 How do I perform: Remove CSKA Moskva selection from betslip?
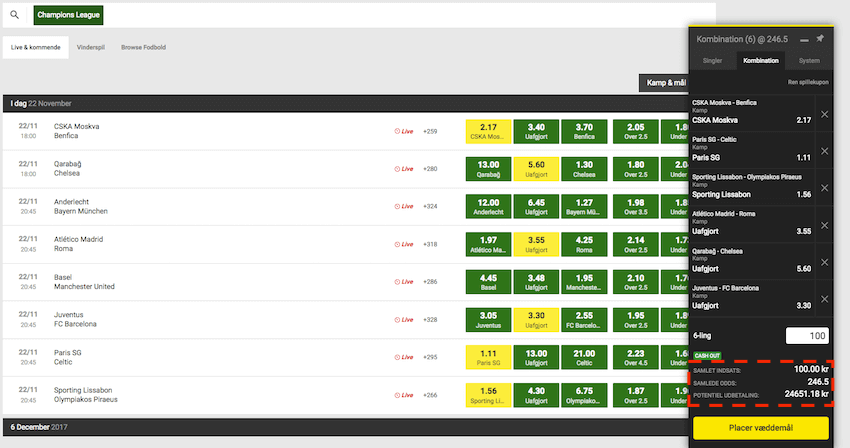(x=825, y=114)
